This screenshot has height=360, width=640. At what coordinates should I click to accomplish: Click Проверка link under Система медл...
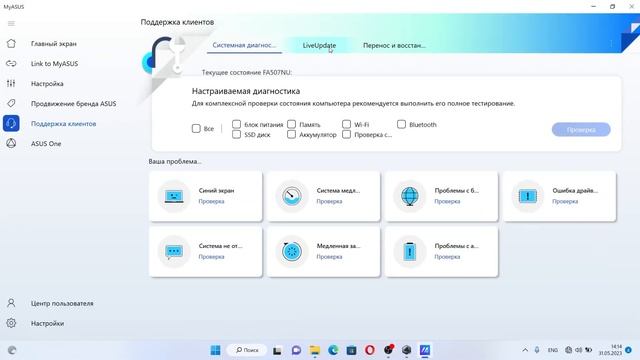(x=329, y=201)
